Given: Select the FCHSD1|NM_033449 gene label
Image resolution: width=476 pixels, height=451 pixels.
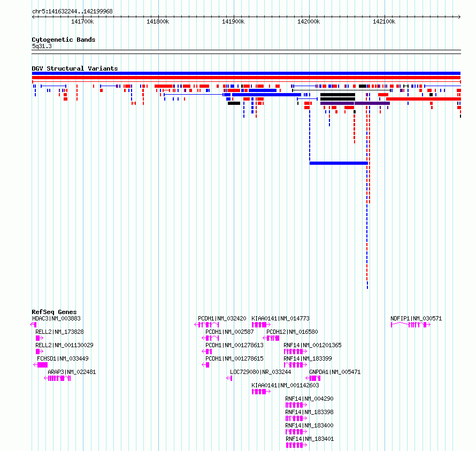Looking at the screenshot, I should coord(63,358).
